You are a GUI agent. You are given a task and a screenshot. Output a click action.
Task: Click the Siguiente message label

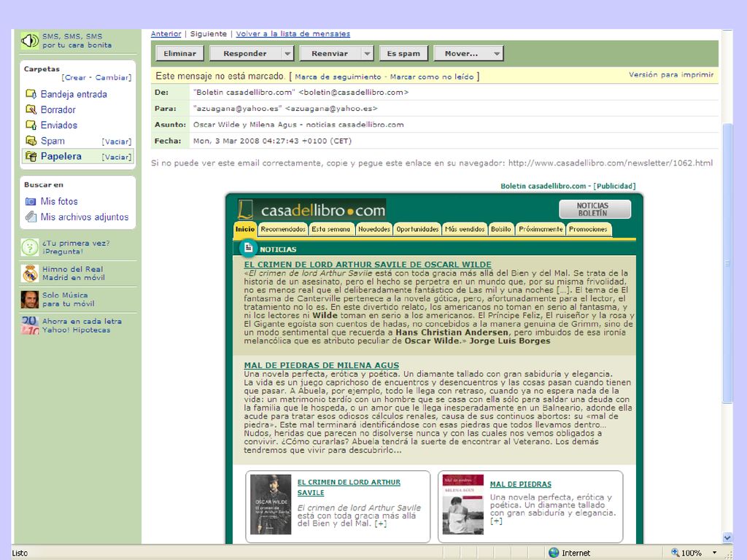click(x=208, y=34)
